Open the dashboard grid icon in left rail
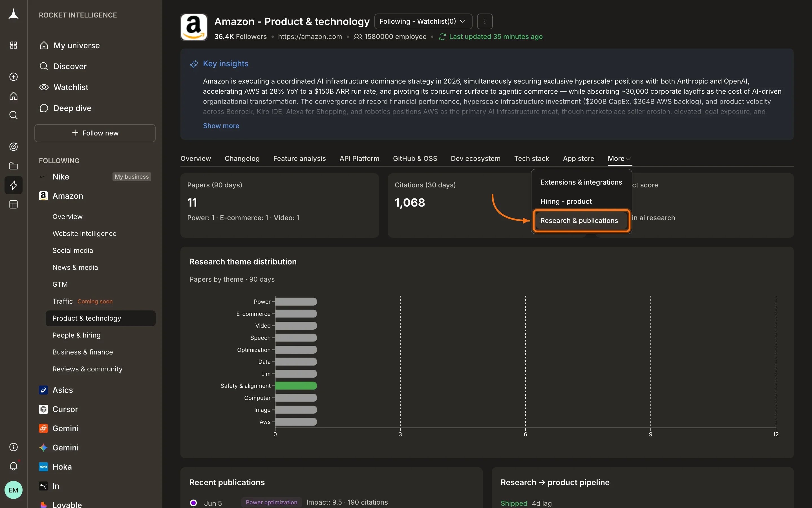The height and width of the screenshot is (508, 812). coord(14,45)
